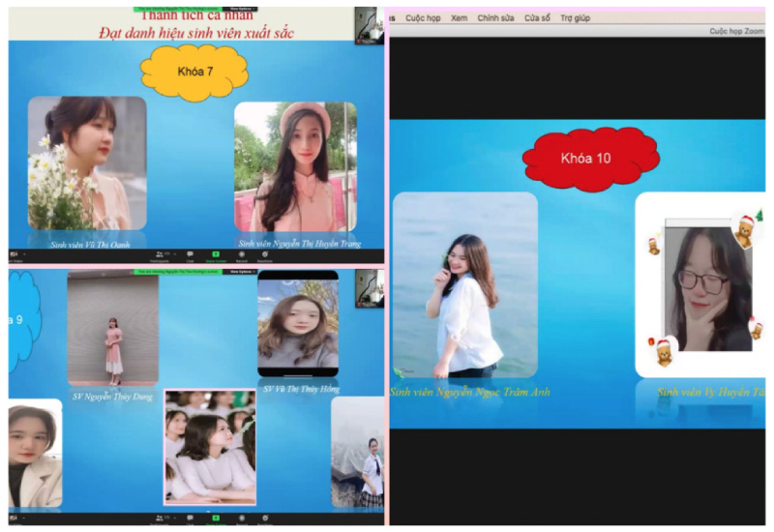Screen dimensions: 774x532
Task: Open Reactions in bottom-left Zoom toolbar
Action: pyautogui.click(x=265, y=518)
